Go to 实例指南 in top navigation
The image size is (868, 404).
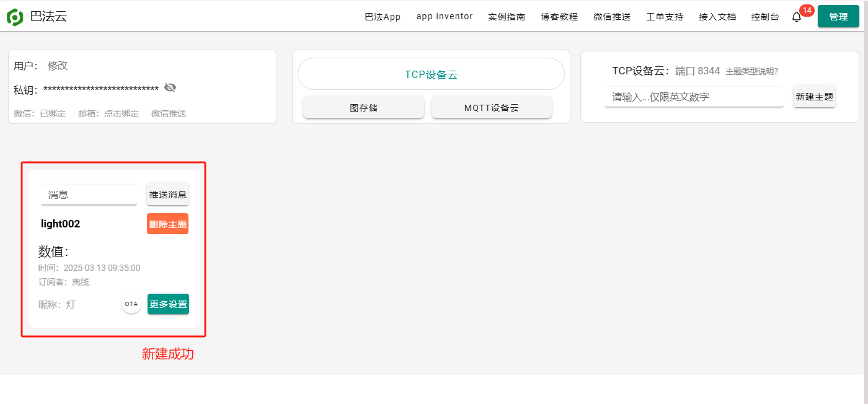click(507, 17)
